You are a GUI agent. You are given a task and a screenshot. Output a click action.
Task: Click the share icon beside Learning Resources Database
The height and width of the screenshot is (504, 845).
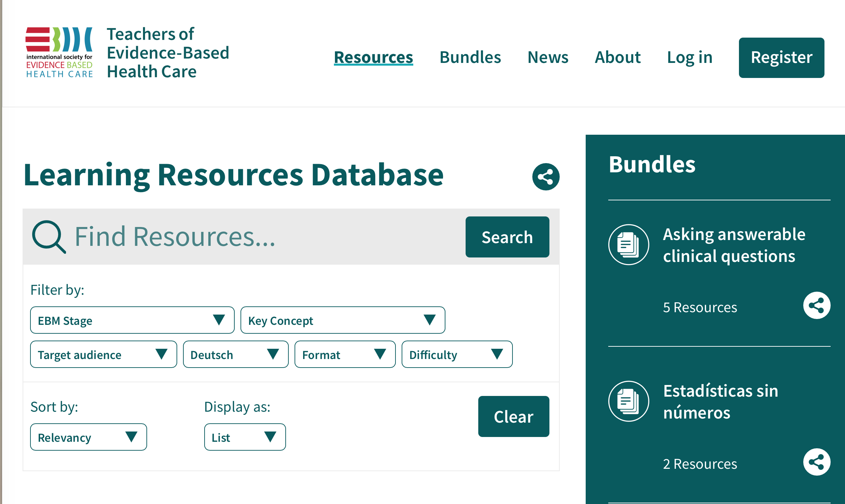[x=545, y=176]
